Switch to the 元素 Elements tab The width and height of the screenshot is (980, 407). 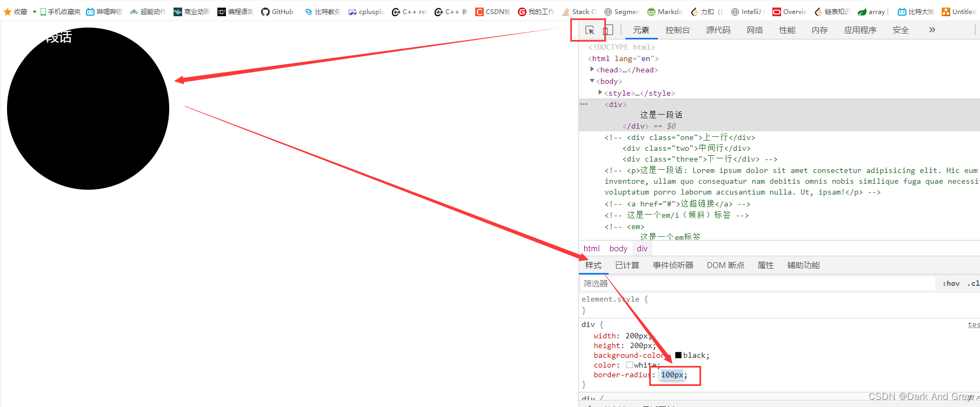(641, 30)
